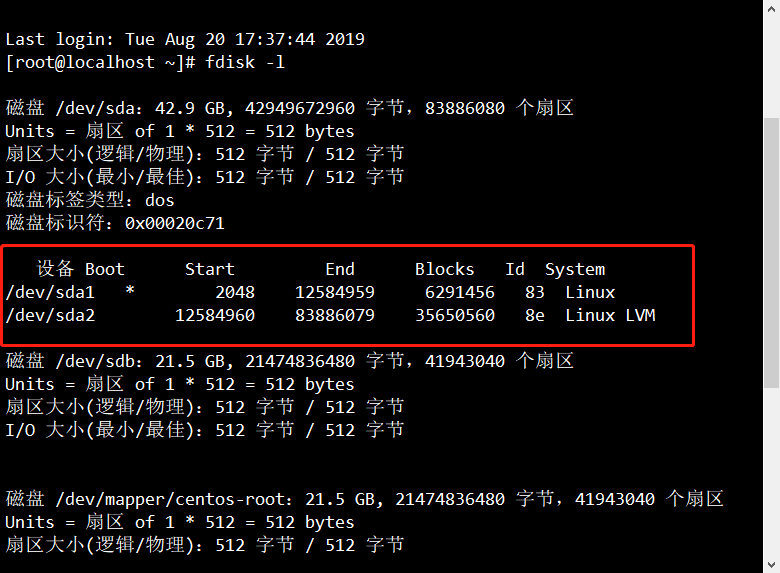Click the scrollbar up arrow

pyautogui.click(x=772, y=8)
